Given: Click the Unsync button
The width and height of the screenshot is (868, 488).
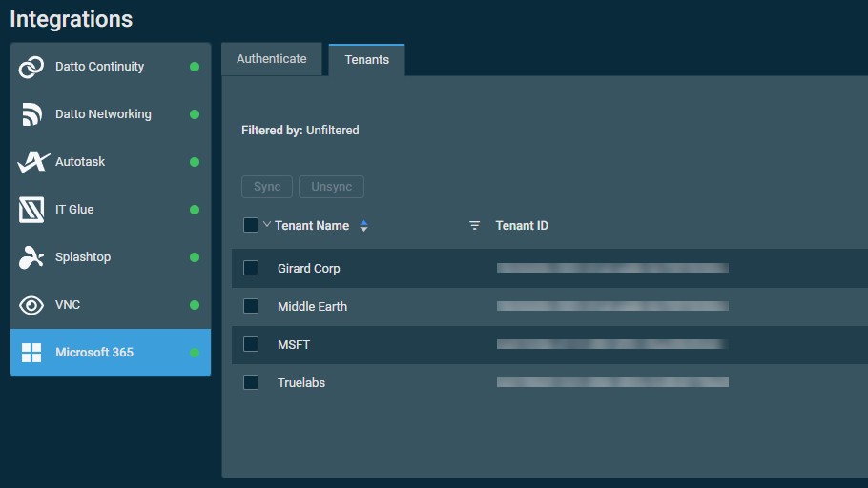Looking at the screenshot, I should pyautogui.click(x=332, y=187).
